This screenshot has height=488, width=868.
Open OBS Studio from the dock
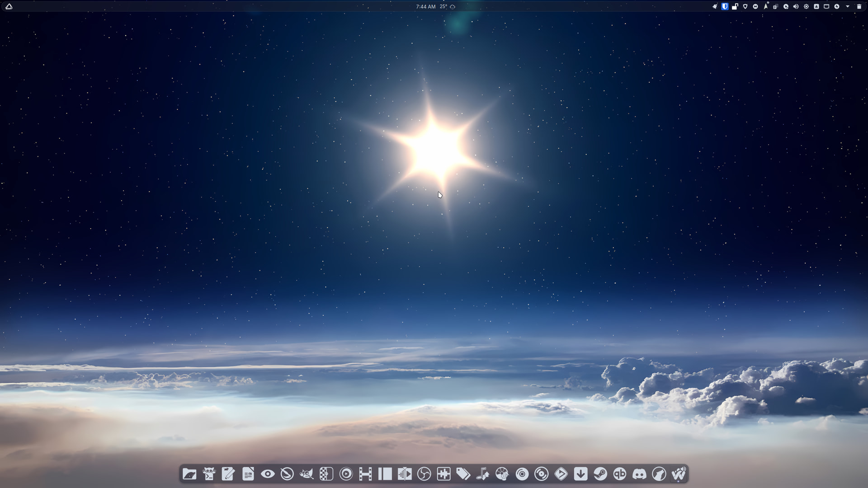424,474
